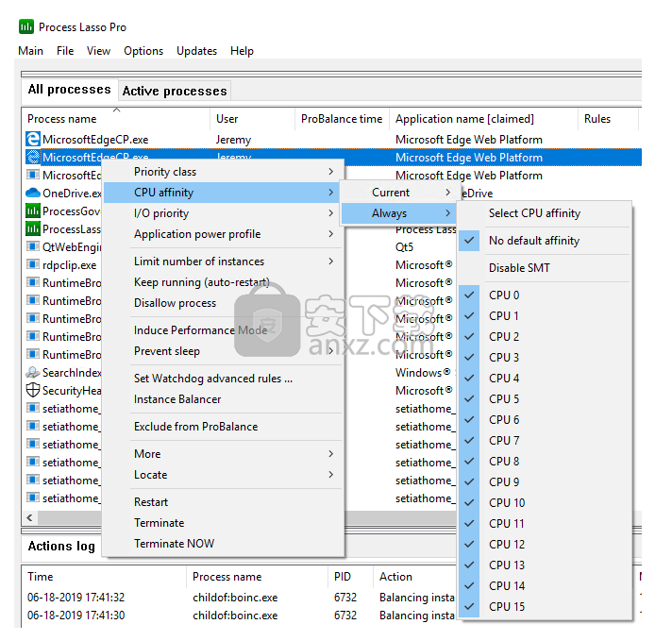This screenshot has height=641, width=672.
Task: Click the horizontal scrollbar left arrow
Action: [x=29, y=517]
